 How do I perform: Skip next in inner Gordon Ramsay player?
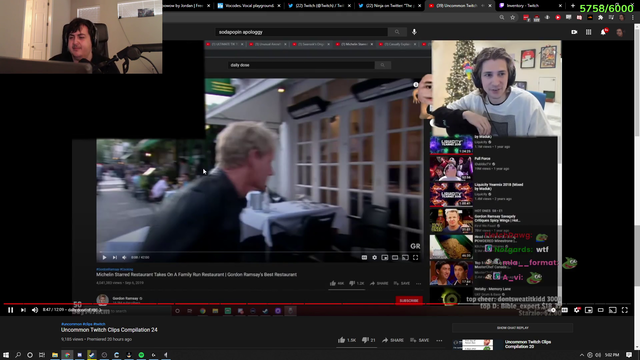click(115, 258)
